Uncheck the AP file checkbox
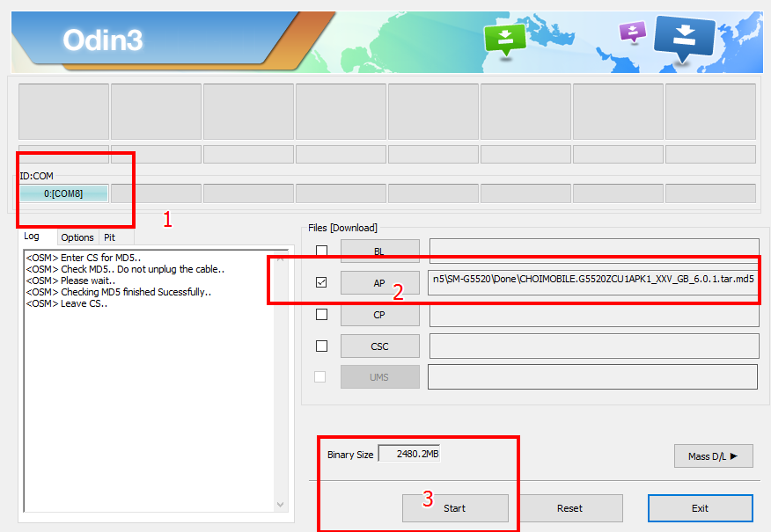The width and height of the screenshot is (771, 532). [321, 282]
